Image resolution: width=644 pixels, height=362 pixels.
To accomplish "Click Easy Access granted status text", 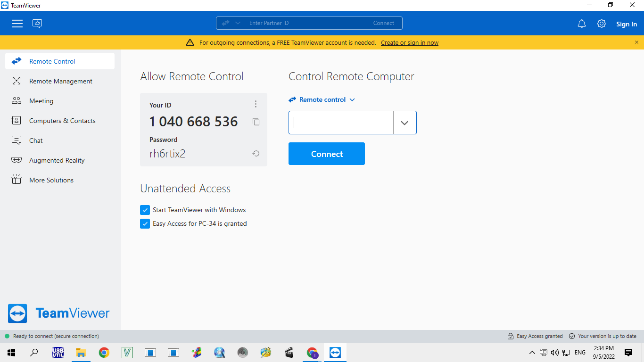I will coord(540,336).
